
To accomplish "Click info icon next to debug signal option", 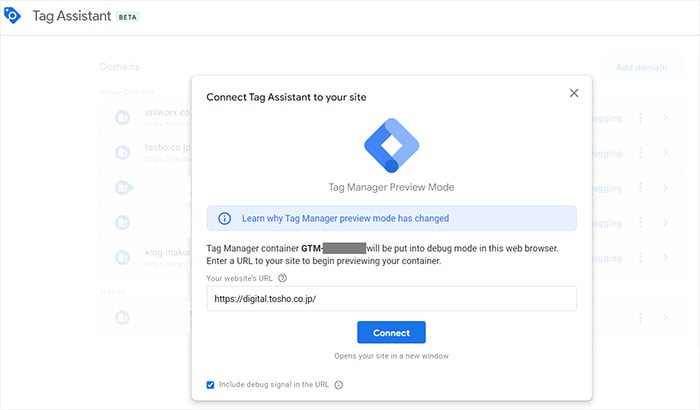I will [339, 385].
